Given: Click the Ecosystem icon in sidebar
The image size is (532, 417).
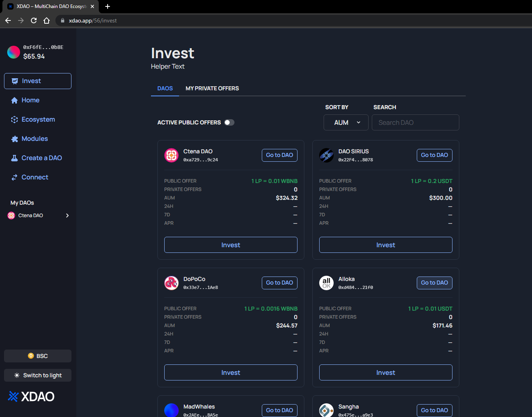Looking at the screenshot, I should tap(14, 120).
